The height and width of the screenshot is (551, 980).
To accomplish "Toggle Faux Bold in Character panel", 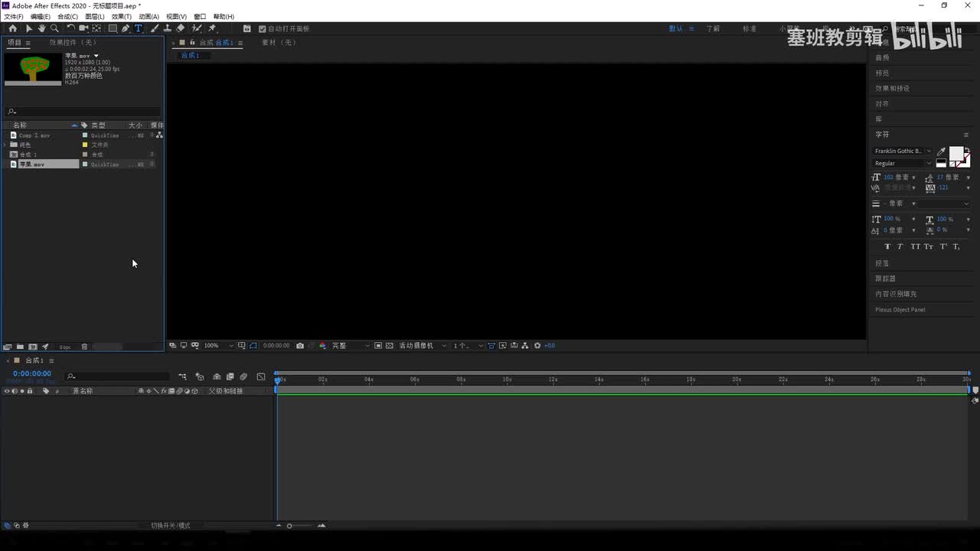I will click(887, 246).
